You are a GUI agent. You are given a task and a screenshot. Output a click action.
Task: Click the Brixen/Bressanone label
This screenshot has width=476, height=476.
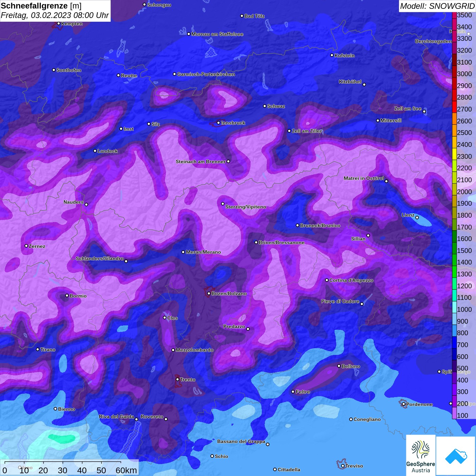282,242
